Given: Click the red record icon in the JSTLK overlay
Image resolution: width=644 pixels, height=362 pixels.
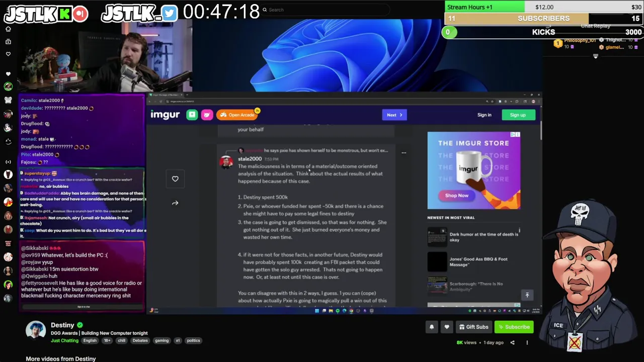Looking at the screenshot, I should 80,14.
